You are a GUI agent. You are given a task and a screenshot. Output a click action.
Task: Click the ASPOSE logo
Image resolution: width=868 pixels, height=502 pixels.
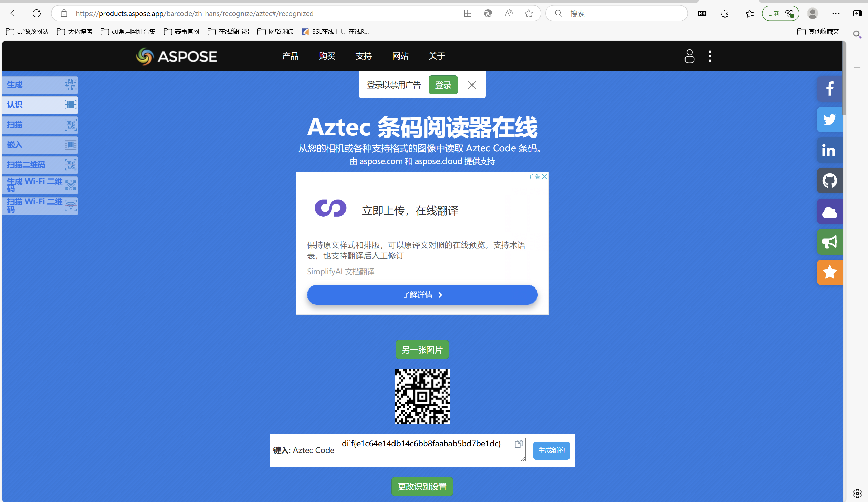coord(176,56)
